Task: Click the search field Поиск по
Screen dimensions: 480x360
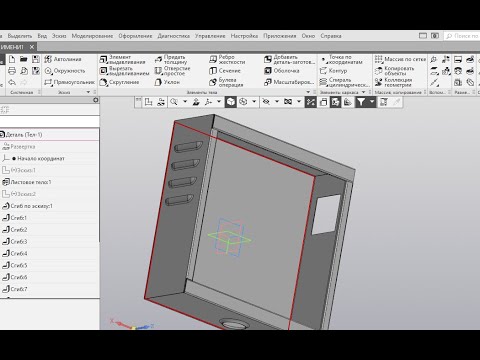Action: pyautogui.click(x=462, y=36)
